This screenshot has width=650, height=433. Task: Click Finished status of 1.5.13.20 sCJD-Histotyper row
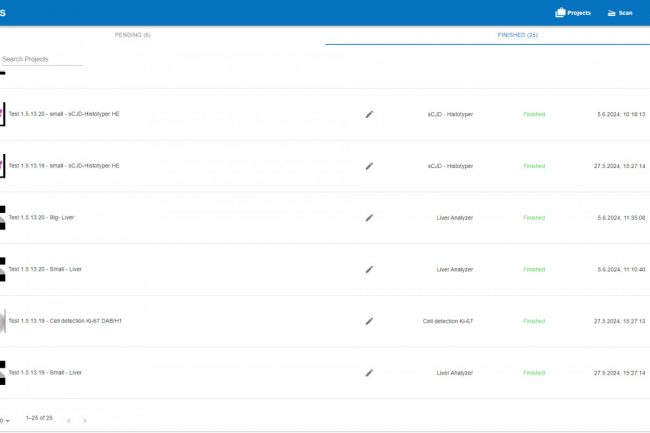click(x=534, y=114)
